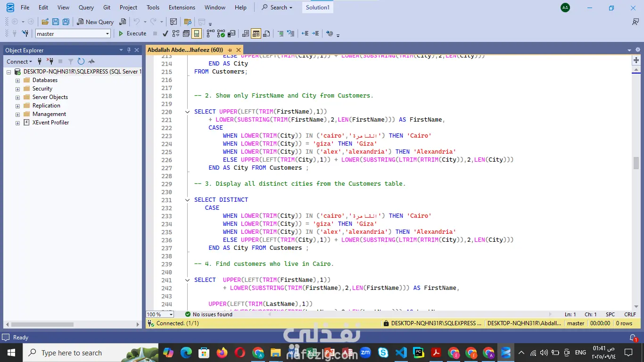Screen dimensions: 644x362
Task: Expand the Databases tree node
Action: pos(17,80)
